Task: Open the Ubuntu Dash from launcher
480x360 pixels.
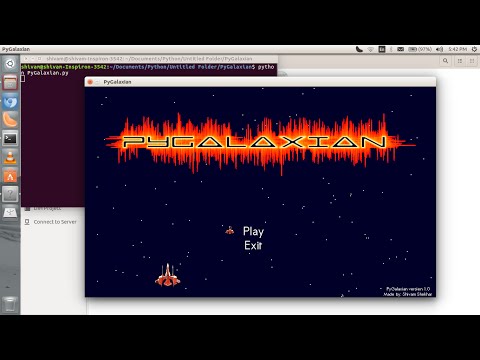Action: [x=10, y=64]
